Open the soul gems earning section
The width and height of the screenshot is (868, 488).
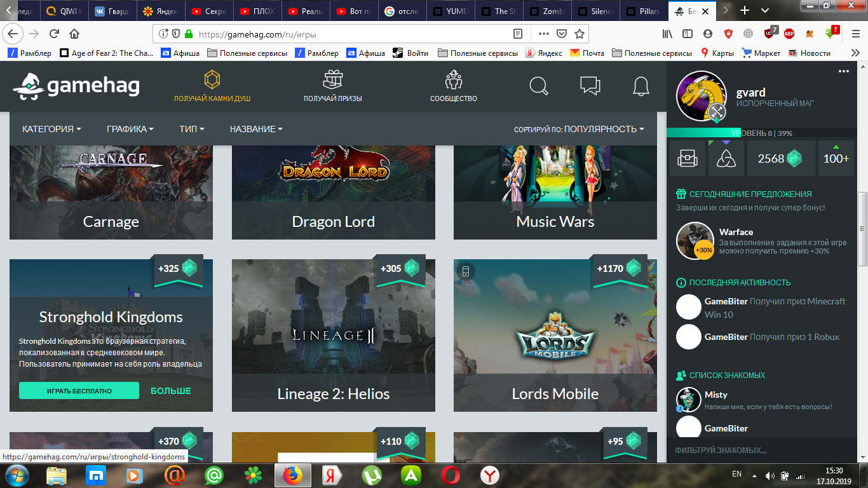point(212,86)
